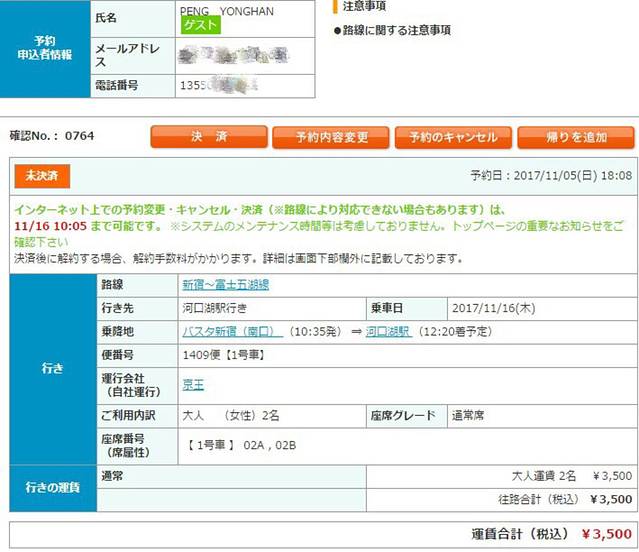Click the 行きの運賃 header cell
Screen dimensions: 639x552
(51, 487)
